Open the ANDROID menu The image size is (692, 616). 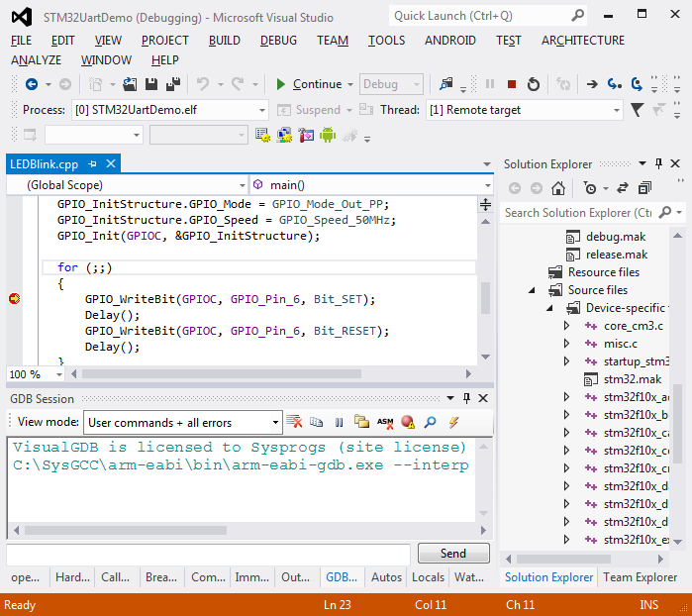pyautogui.click(x=450, y=41)
